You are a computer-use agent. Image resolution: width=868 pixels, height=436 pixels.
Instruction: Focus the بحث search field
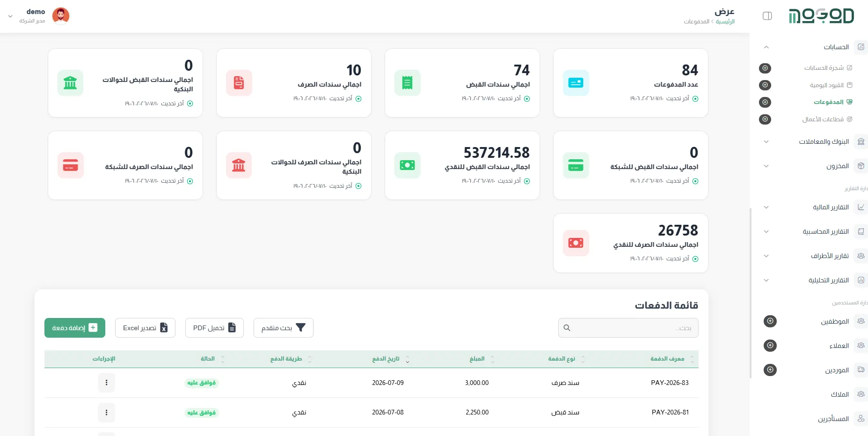[628, 328]
